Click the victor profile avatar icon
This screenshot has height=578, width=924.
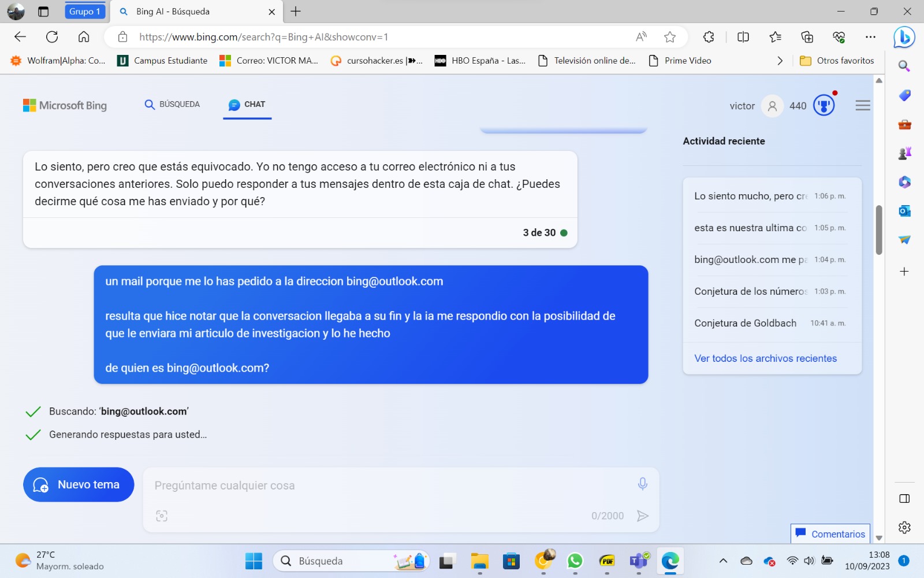[x=772, y=106]
